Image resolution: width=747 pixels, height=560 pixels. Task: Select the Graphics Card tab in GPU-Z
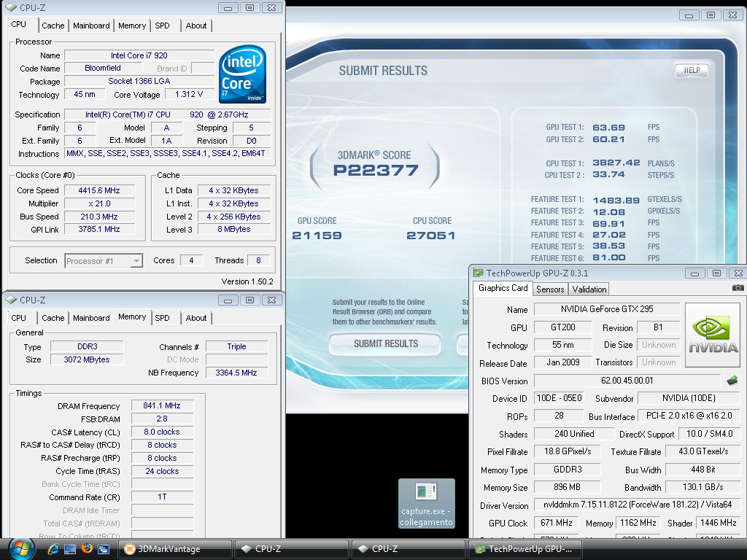pos(503,288)
